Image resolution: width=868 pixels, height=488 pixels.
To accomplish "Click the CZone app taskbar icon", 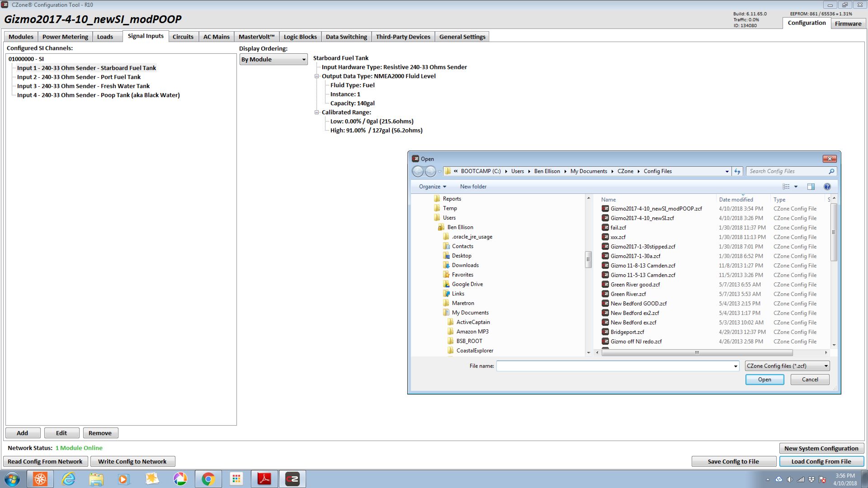I will [x=292, y=479].
